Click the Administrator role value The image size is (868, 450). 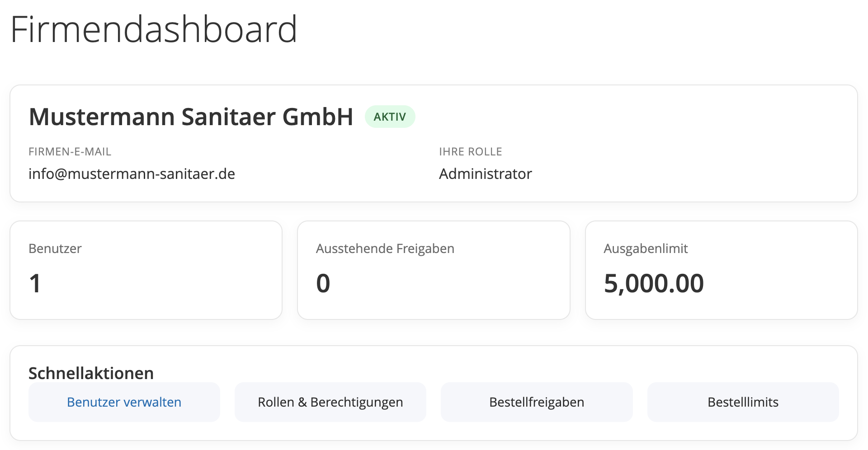tap(485, 174)
